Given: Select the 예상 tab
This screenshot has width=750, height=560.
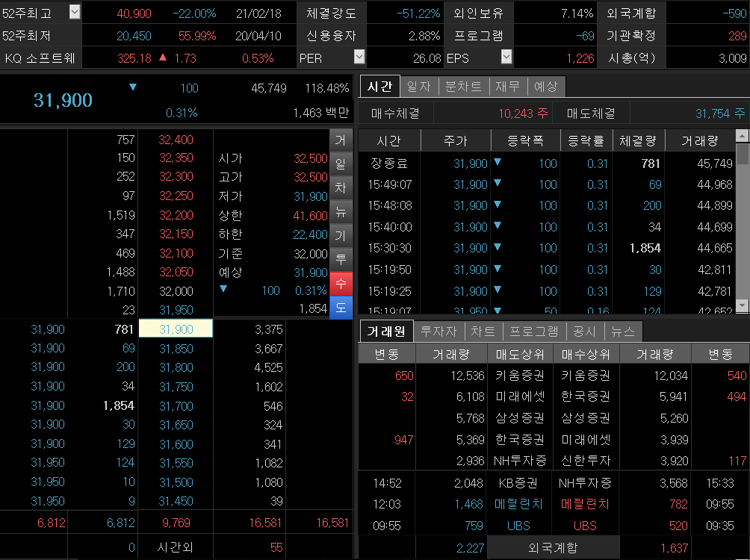Looking at the screenshot, I should click(546, 87).
